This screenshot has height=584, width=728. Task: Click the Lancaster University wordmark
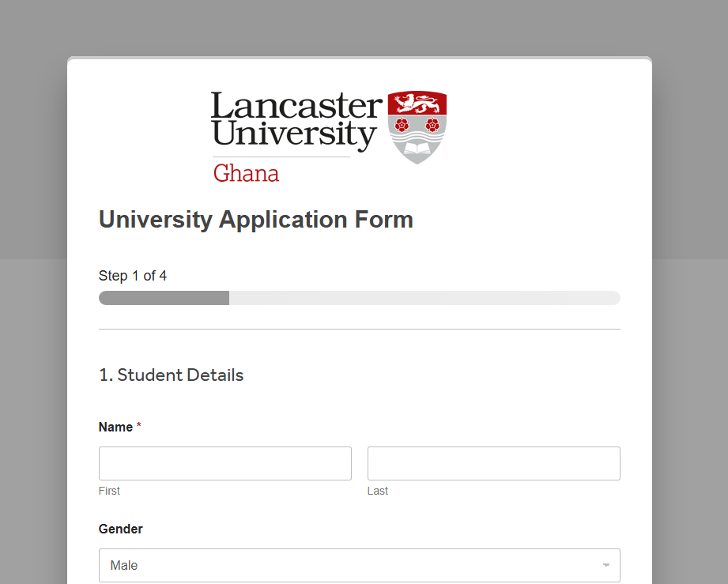[296, 119]
